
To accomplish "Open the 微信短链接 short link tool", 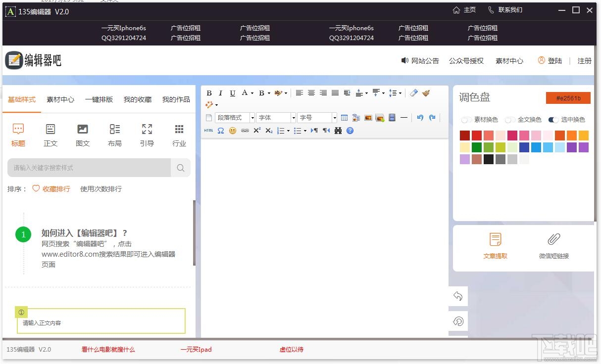I will [554, 246].
